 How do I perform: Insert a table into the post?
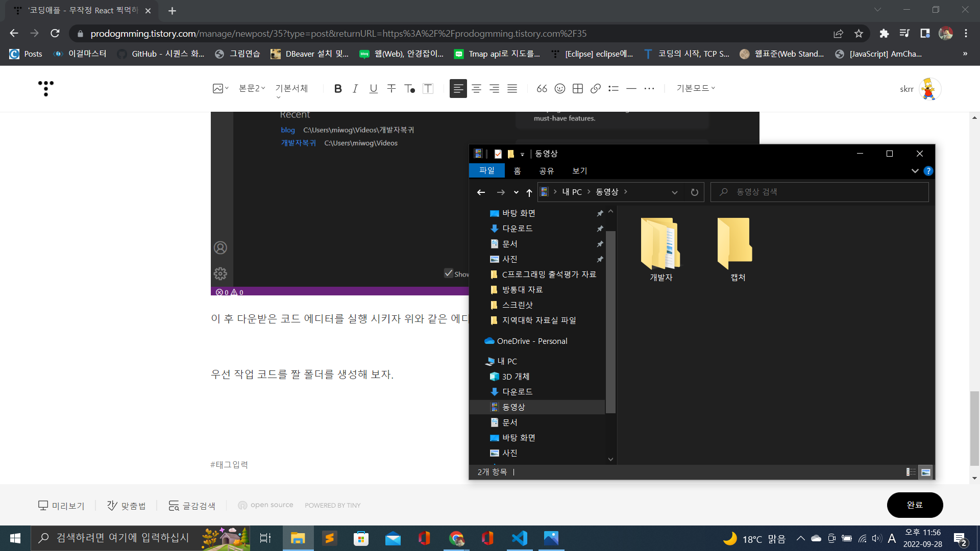(x=578, y=89)
